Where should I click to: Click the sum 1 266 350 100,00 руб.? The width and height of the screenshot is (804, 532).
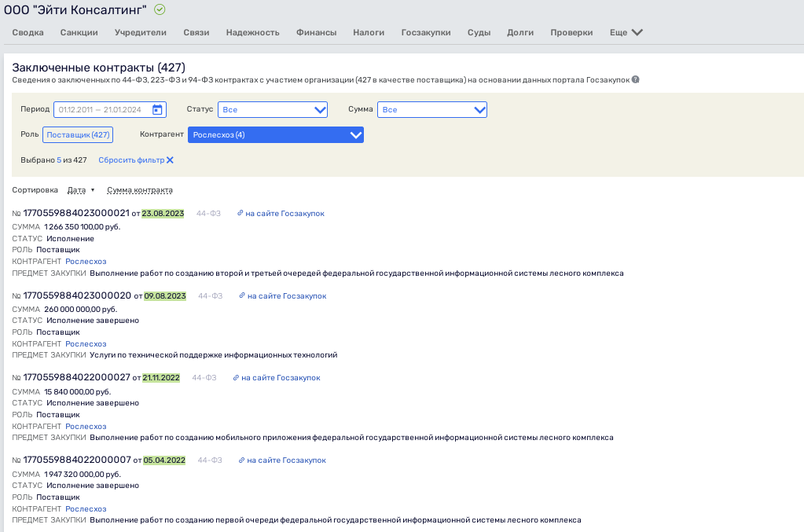tap(82, 226)
